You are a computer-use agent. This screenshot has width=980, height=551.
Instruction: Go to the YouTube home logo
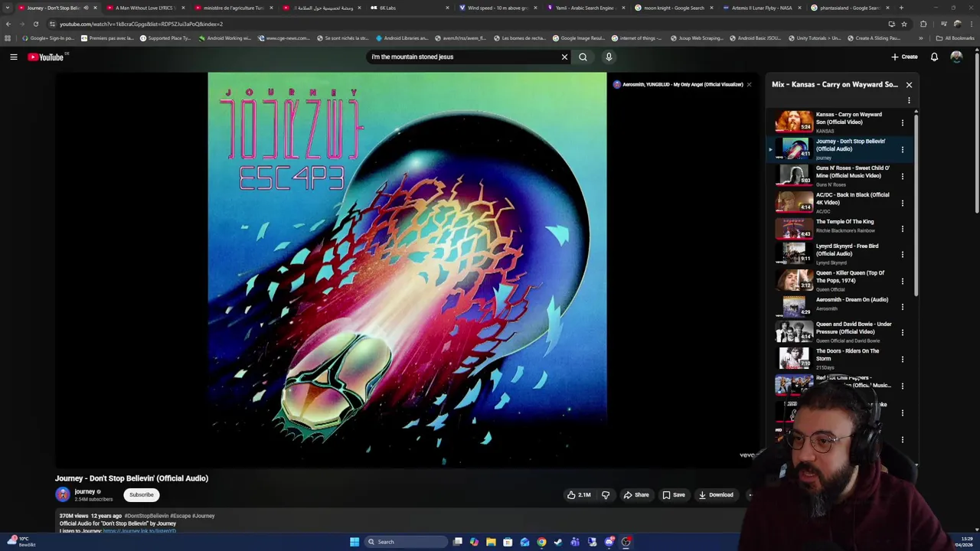[x=46, y=57]
